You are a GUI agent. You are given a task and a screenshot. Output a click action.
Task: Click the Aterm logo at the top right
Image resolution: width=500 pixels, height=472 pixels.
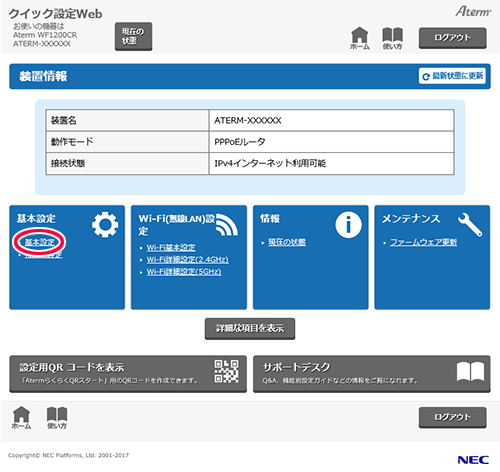[473, 11]
